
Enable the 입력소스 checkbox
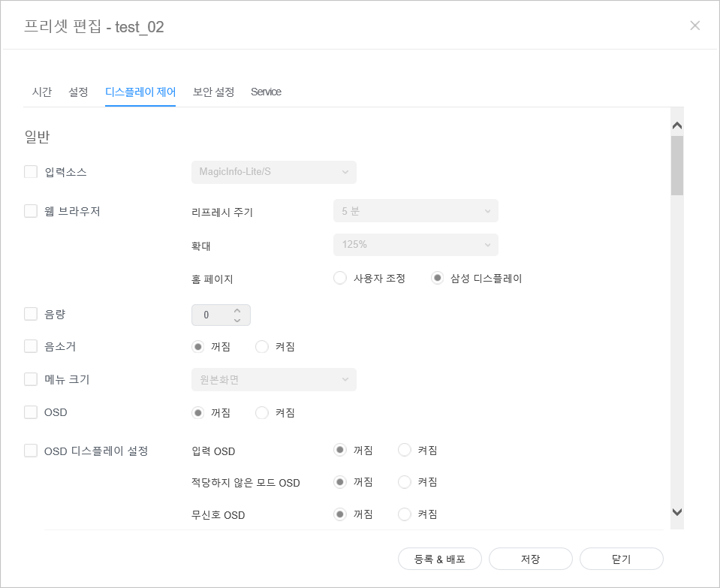pyautogui.click(x=31, y=172)
